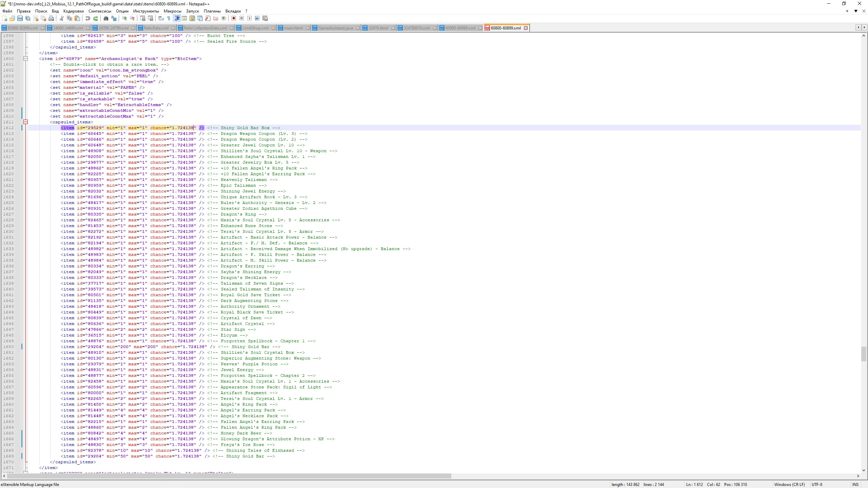Screen dimensions: 868x488
Task: Click the plus button in menu bar
Action: click(x=847, y=11)
